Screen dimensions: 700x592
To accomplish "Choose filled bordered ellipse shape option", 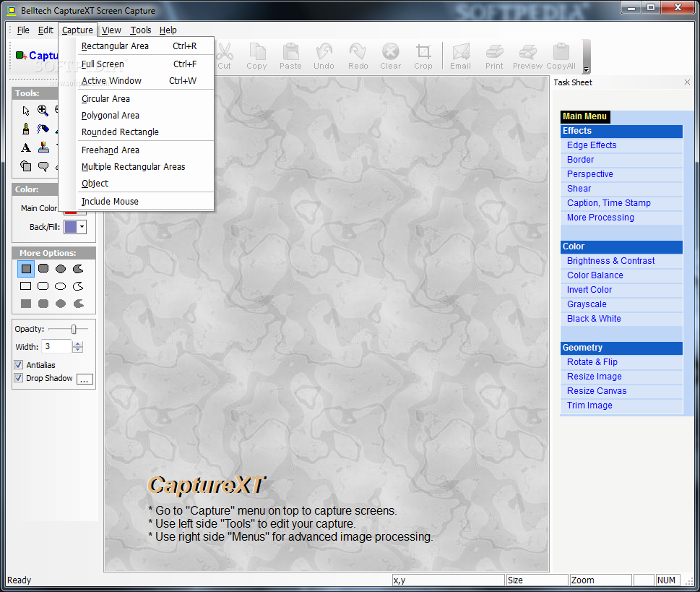I will 61,268.
